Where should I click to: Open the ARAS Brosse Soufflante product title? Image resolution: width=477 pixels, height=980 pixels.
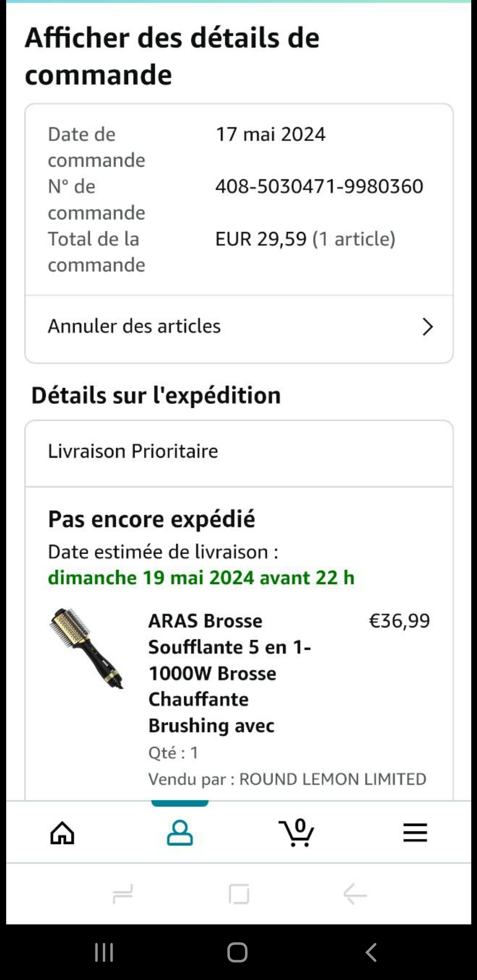pyautogui.click(x=230, y=673)
